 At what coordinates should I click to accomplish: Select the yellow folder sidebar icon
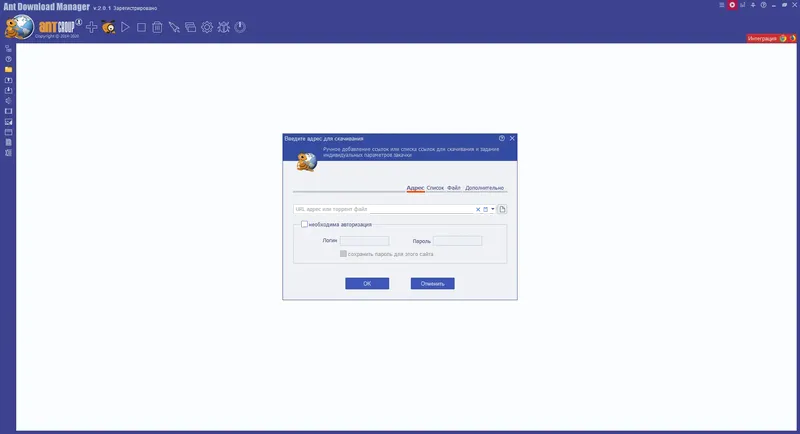click(x=8, y=69)
